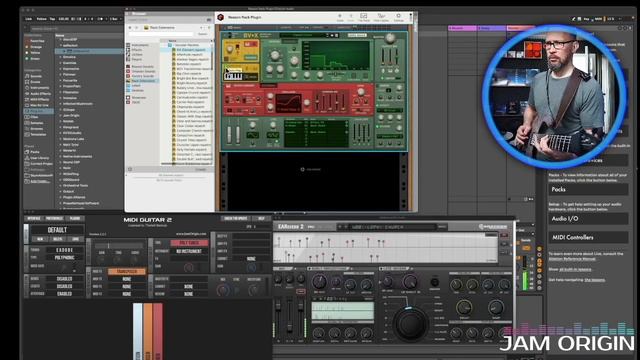The height and width of the screenshot is (360, 640).
Task: Toggle the ENABLED setting in MIDI Guitar
Action: tap(64, 293)
